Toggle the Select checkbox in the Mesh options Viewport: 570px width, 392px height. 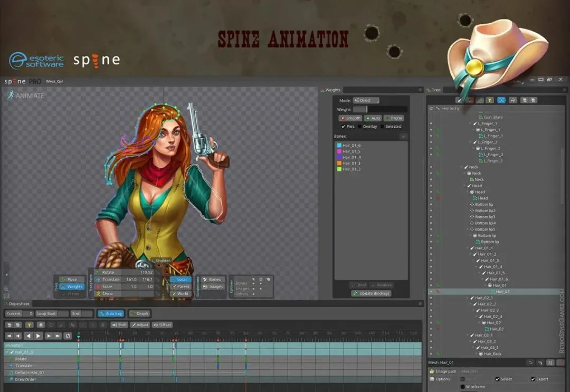click(497, 379)
